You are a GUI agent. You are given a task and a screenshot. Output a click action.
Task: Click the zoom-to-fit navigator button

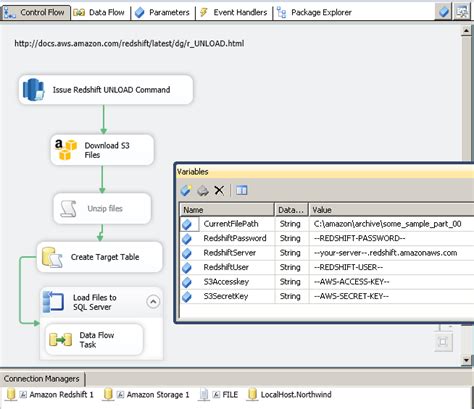click(x=443, y=342)
